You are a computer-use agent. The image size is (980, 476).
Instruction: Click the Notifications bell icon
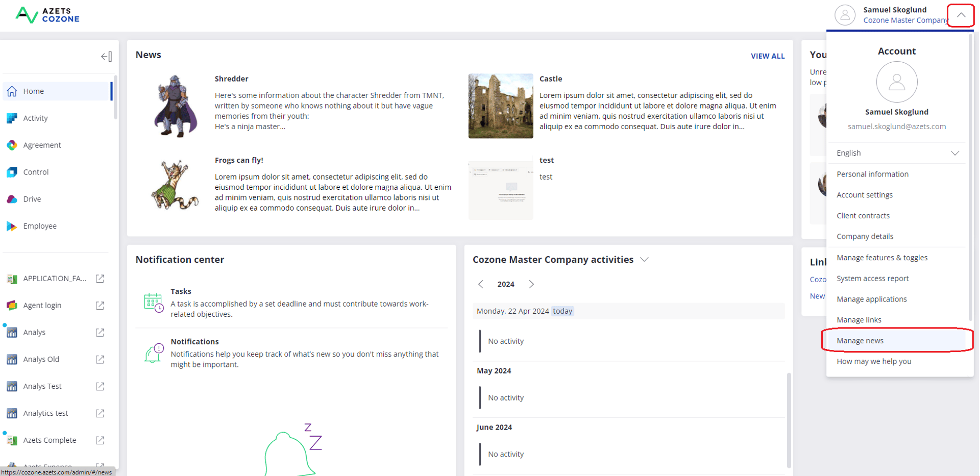click(x=154, y=353)
